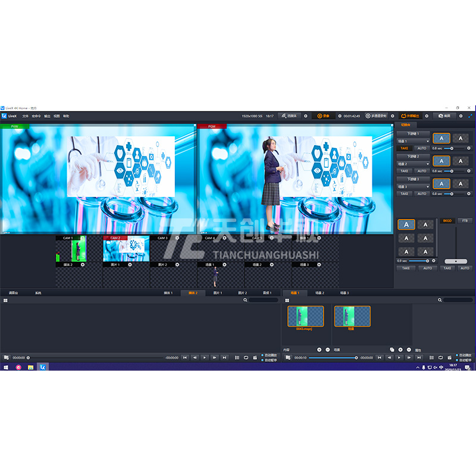Screen dimensions: 476x476
Task: Open playlist icon in the left player bar
Action: tap(237, 358)
